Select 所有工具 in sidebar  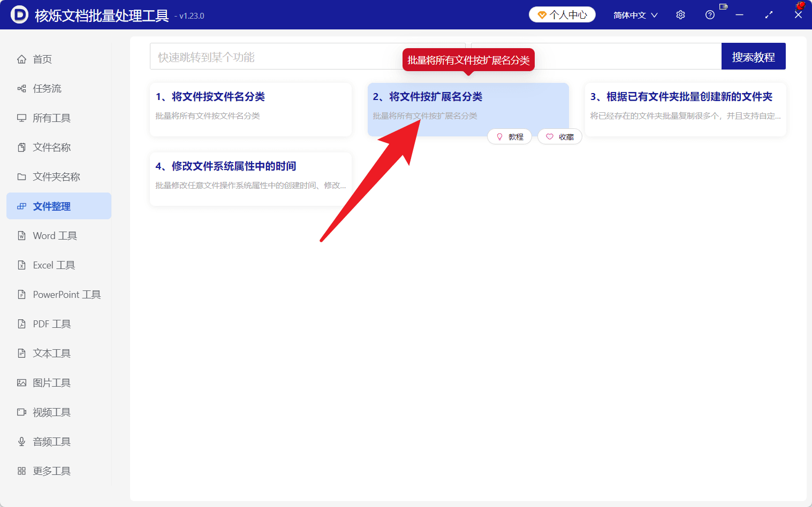point(59,118)
